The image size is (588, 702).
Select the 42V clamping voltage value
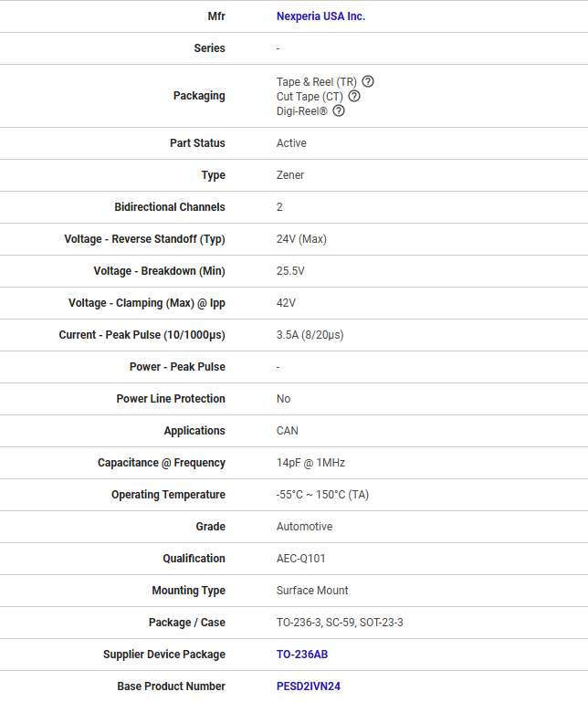click(286, 303)
